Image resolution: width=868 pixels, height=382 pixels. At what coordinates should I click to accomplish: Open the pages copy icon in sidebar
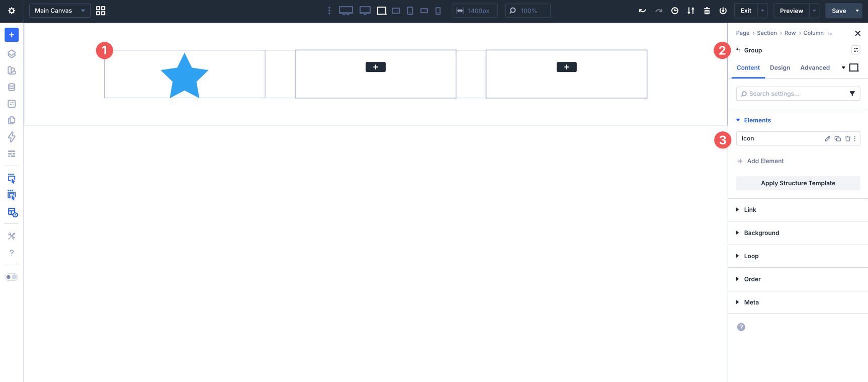tap(12, 120)
